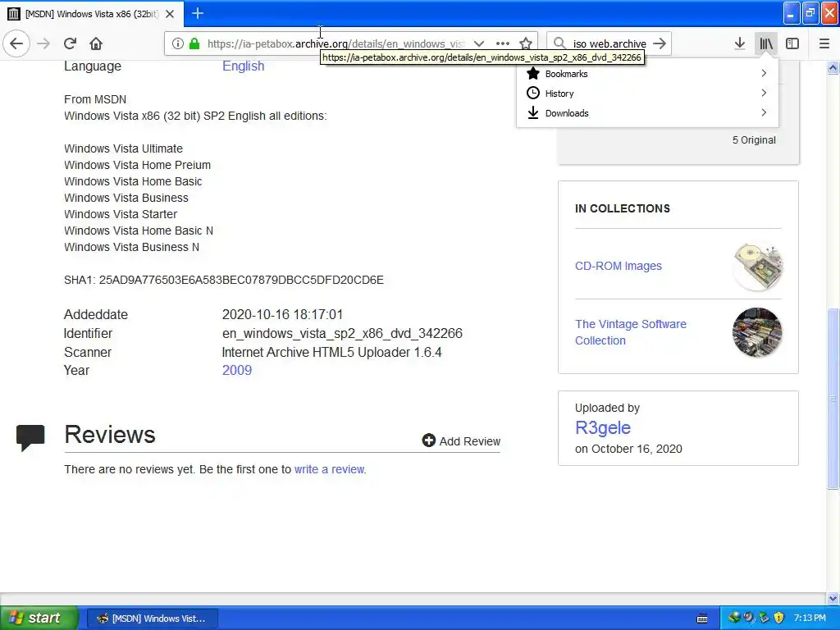This screenshot has width=840, height=630.
Task: Show site information icon in address bar
Action: 177,43
